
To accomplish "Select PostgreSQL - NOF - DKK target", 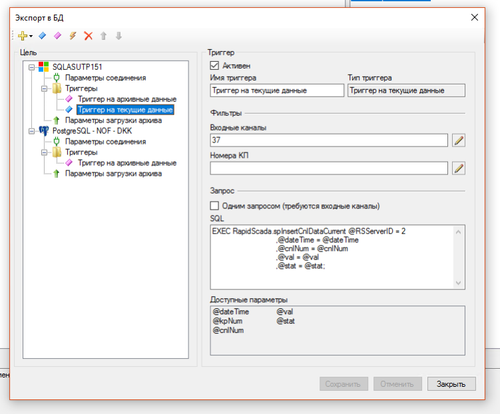I will pos(92,131).
